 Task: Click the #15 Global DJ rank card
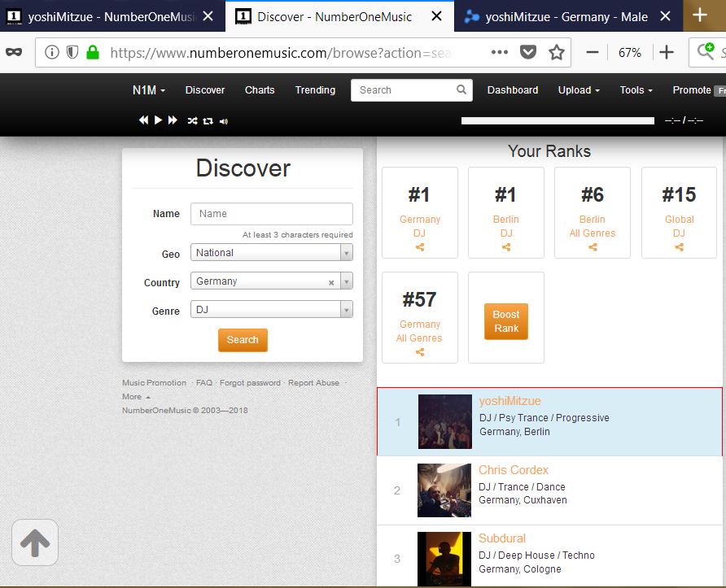point(680,213)
